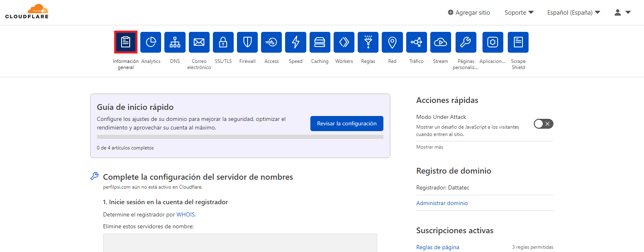644x252 pixels.
Task: Open the Access icon
Action: click(x=271, y=42)
